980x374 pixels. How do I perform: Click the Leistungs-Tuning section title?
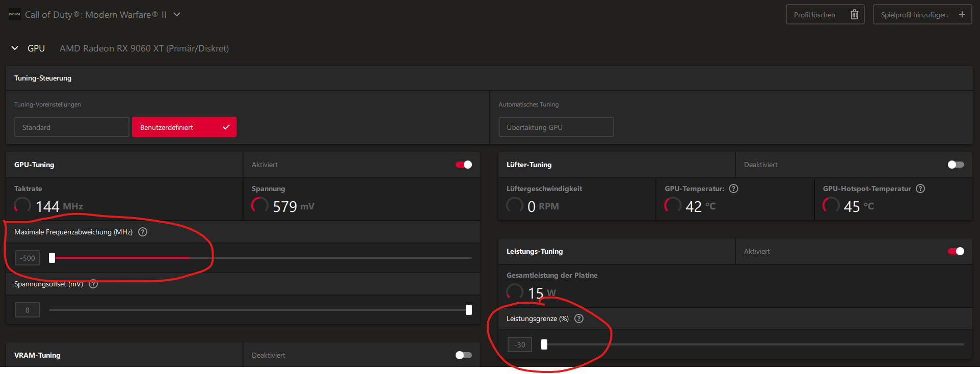click(x=535, y=251)
